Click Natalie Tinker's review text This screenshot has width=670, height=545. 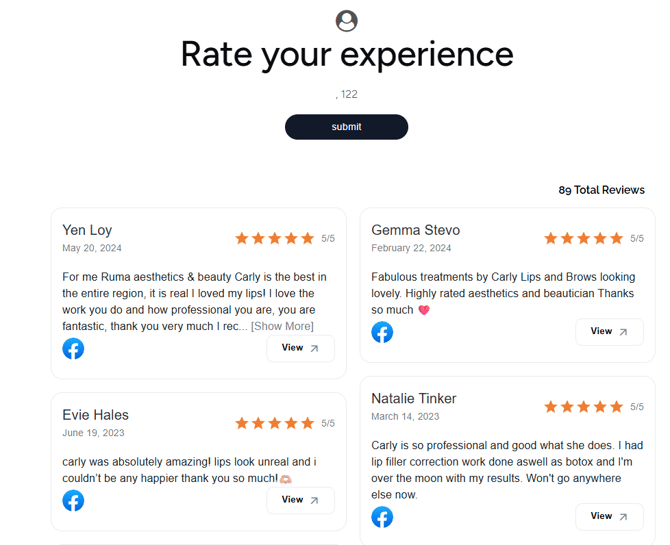click(x=507, y=470)
